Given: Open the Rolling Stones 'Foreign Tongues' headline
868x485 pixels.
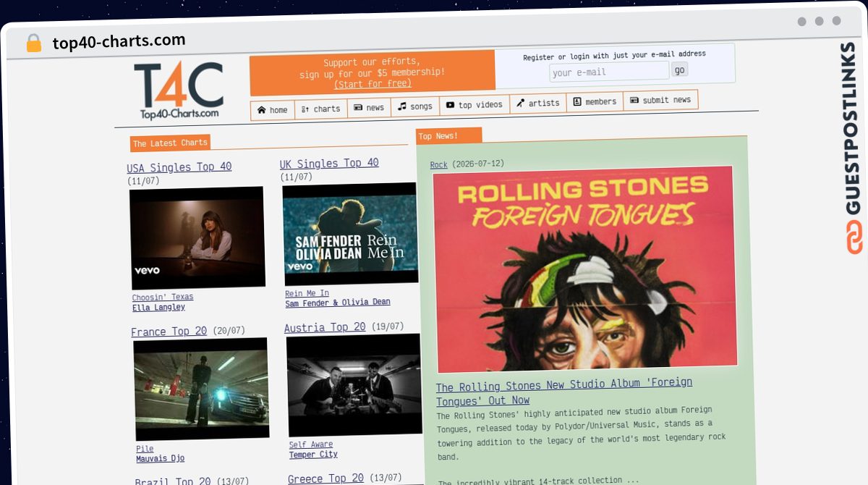Looking at the screenshot, I should (564, 392).
